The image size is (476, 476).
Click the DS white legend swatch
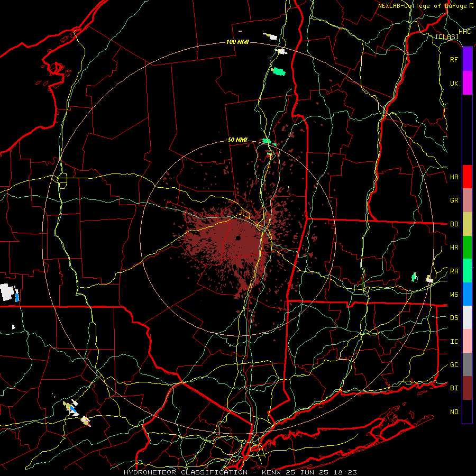click(467, 317)
